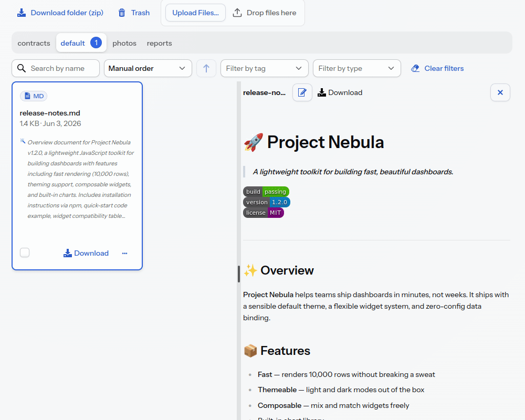525x420 pixels.
Task: Edit the file using the pencil icon
Action: click(302, 92)
